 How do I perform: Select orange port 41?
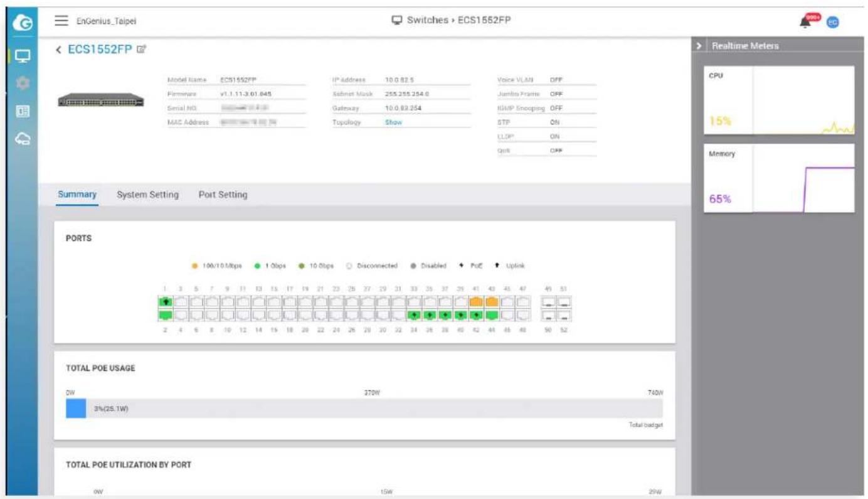tap(476, 302)
